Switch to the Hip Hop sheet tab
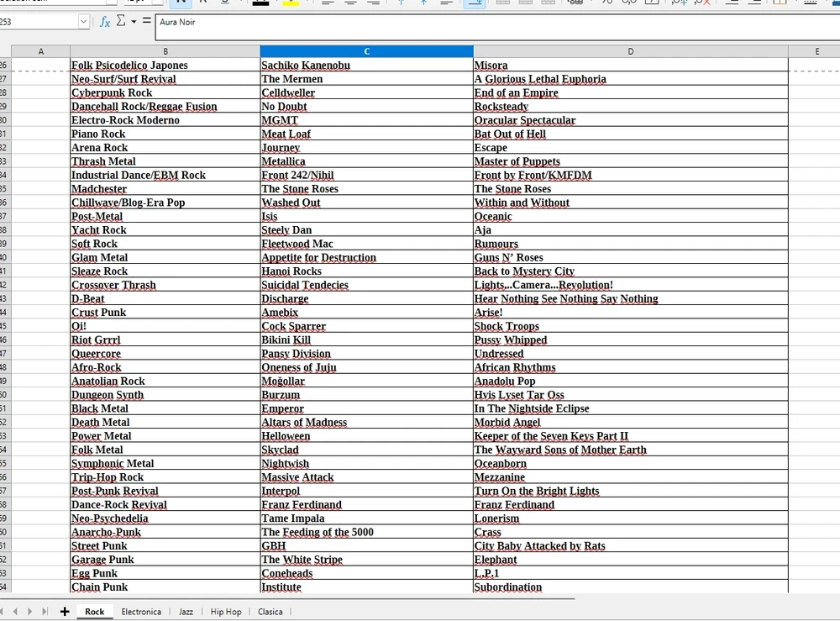Screen dimensions: 840x621 coord(225,612)
